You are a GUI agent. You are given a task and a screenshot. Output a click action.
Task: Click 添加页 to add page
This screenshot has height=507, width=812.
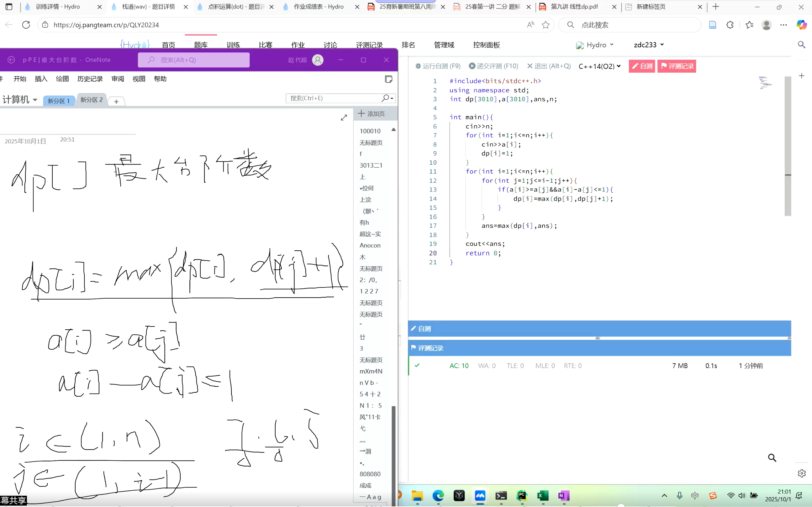tap(371, 114)
